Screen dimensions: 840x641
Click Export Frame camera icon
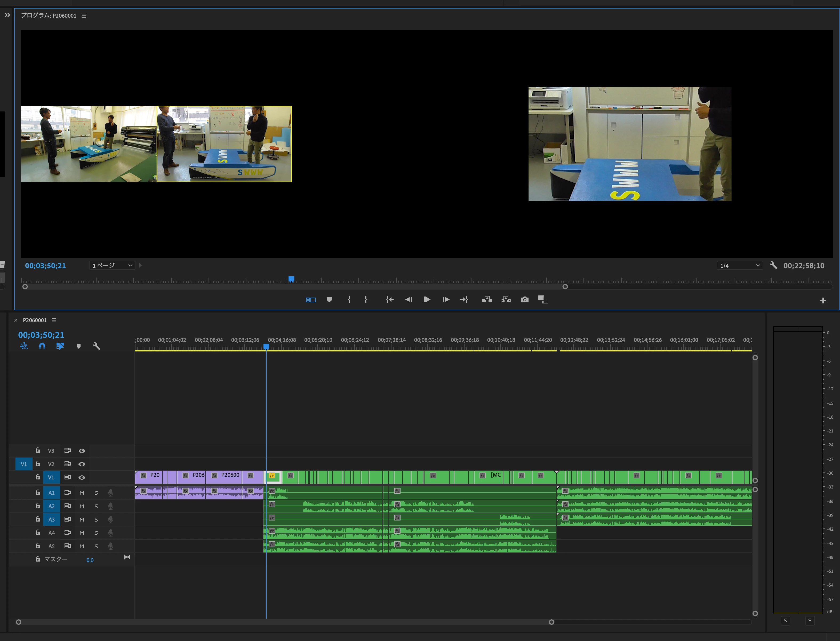pyautogui.click(x=525, y=300)
